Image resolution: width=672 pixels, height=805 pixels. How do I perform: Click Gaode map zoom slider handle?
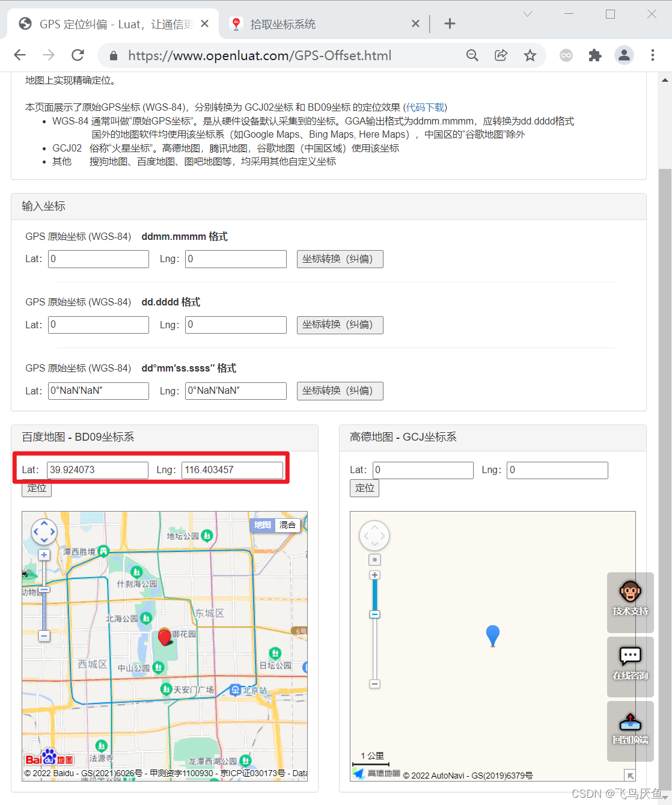tap(374, 614)
